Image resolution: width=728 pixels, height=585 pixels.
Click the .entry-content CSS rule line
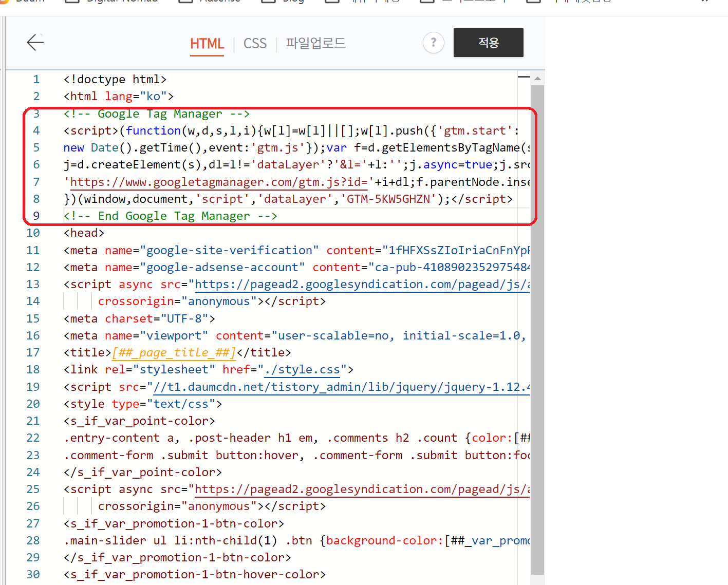tap(296, 438)
